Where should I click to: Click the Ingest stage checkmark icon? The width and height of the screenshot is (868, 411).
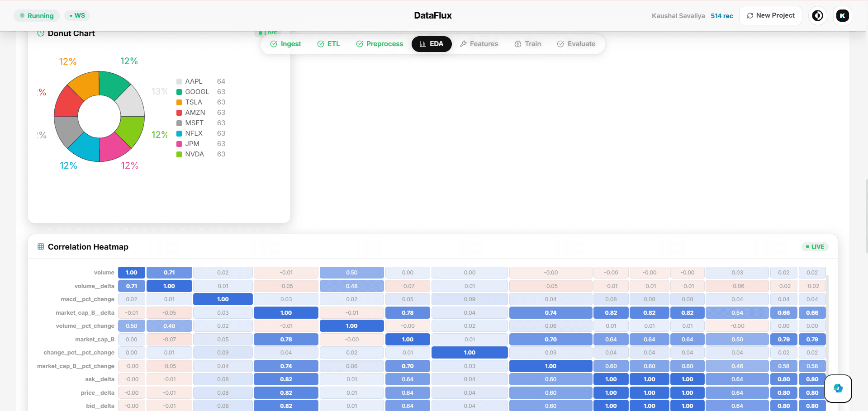tap(274, 44)
